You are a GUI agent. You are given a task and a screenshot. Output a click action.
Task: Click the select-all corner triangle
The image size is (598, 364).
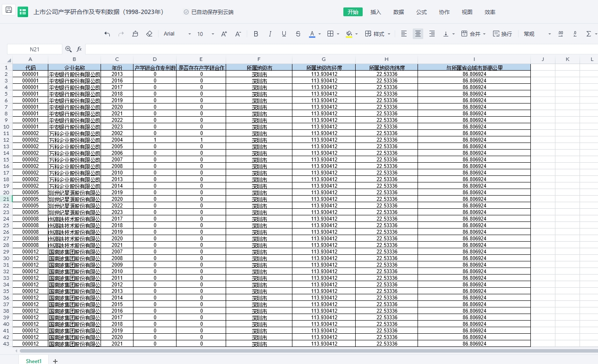coord(9,60)
